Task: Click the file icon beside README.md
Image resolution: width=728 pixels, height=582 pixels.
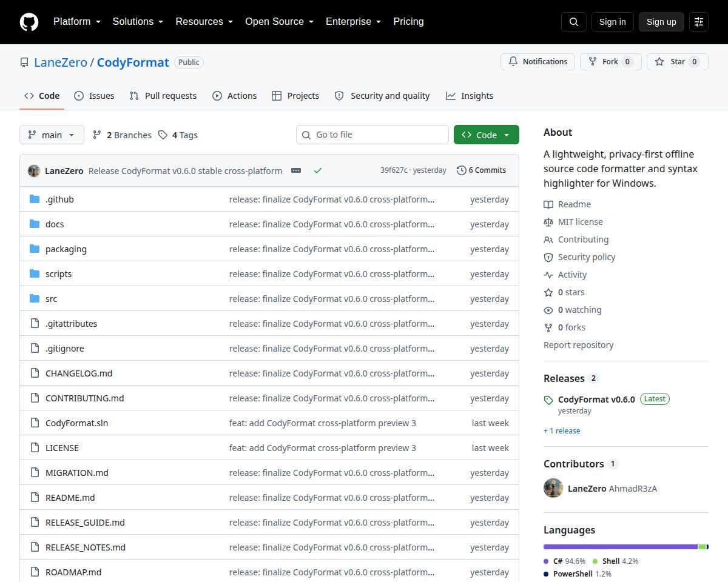Action: point(35,497)
